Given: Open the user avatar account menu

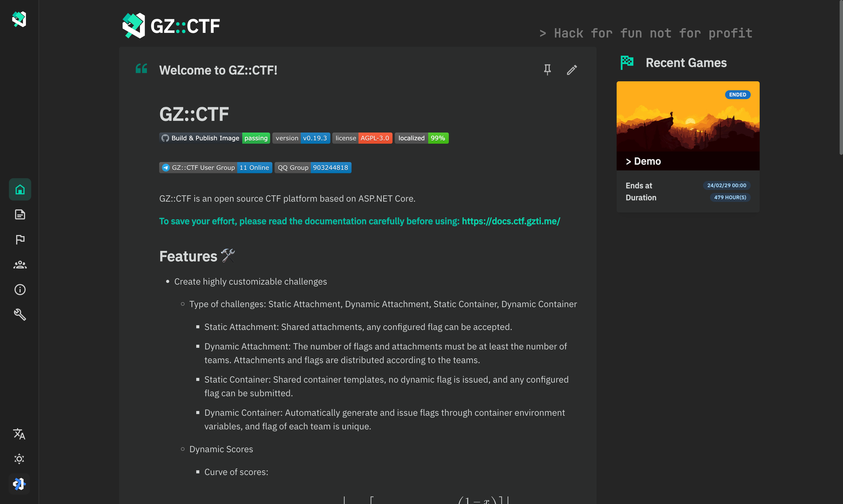Looking at the screenshot, I should (x=19, y=484).
